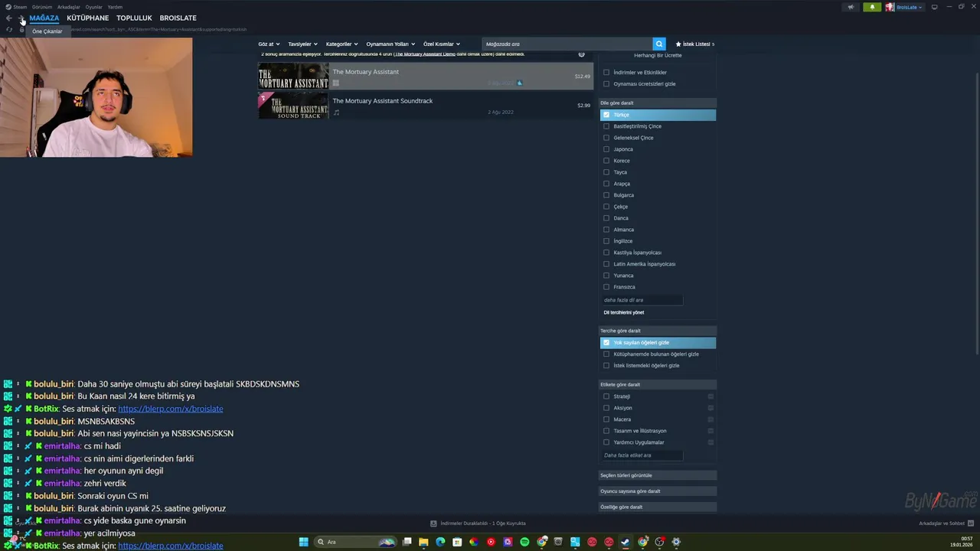This screenshot has height=551, width=980.
Task: Uncheck Yok sayılan öğeleri gizle
Action: [x=606, y=343]
